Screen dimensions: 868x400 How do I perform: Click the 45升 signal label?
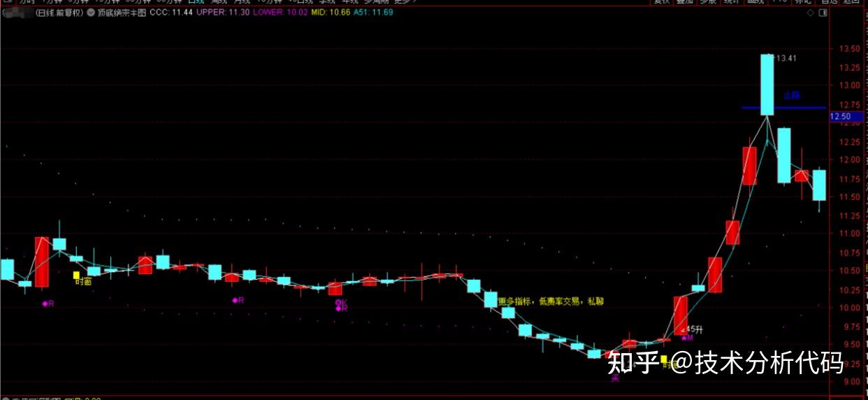(693, 329)
